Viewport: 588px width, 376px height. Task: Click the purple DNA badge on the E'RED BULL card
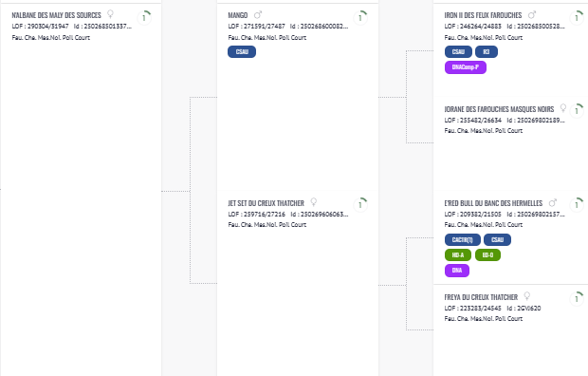click(457, 271)
